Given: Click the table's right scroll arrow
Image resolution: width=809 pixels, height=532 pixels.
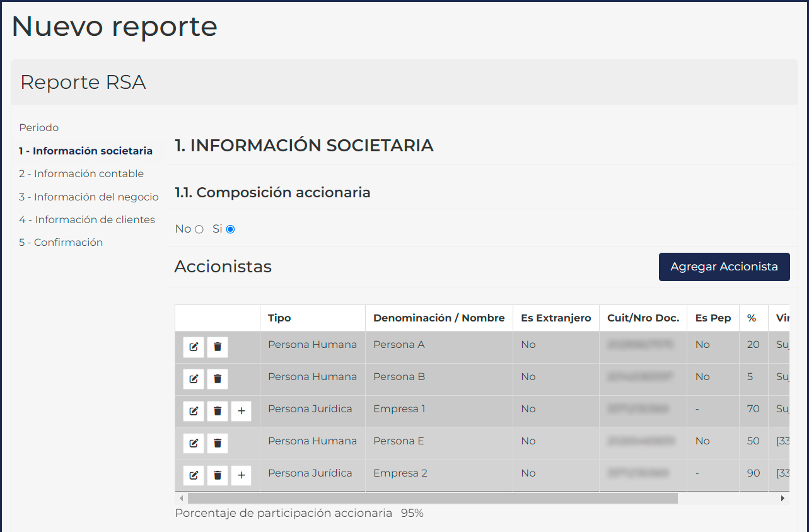Looking at the screenshot, I should point(783,498).
